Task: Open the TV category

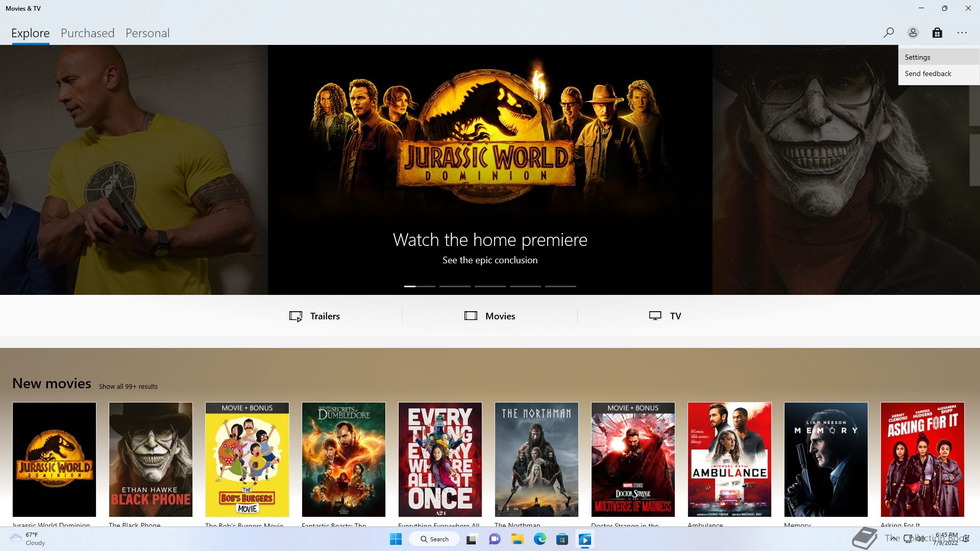Action: (665, 316)
